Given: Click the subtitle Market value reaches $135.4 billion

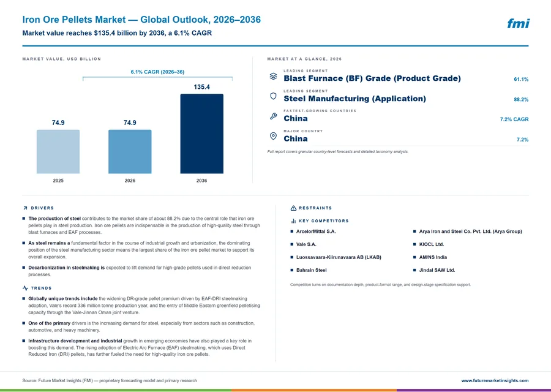Looking at the screenshot, I should click(x=117, y=33).
